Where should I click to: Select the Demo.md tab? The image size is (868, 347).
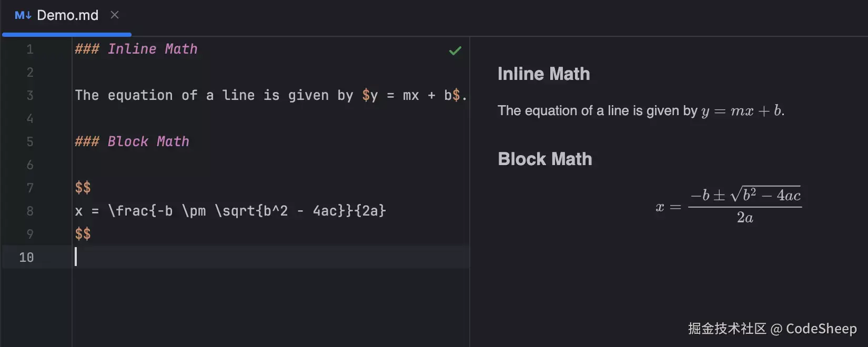pyautogui.click(x=67, y=15)
